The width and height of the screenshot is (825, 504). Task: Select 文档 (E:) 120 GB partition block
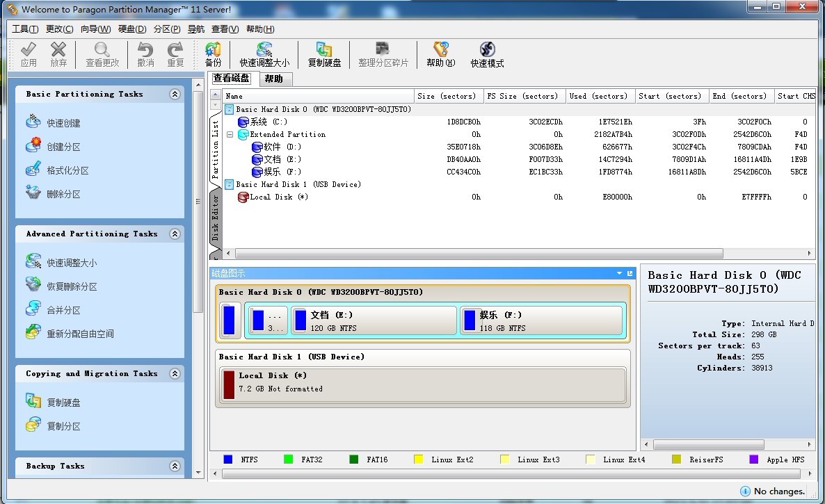click(374, 321)
